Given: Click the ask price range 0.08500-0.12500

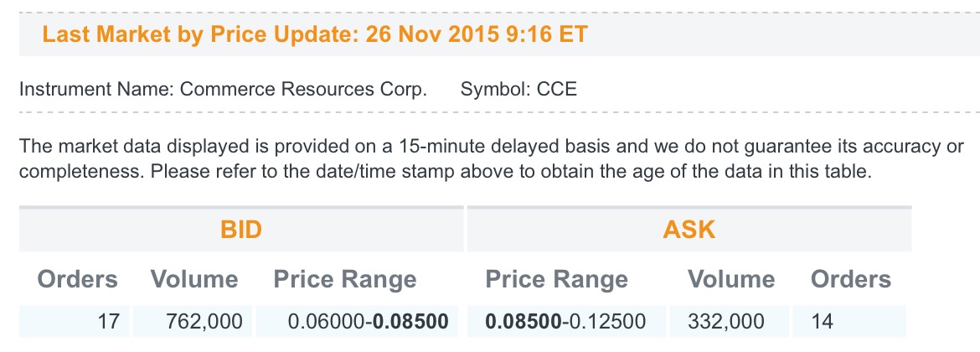Looking at the screenshot, I should [565, 321].
